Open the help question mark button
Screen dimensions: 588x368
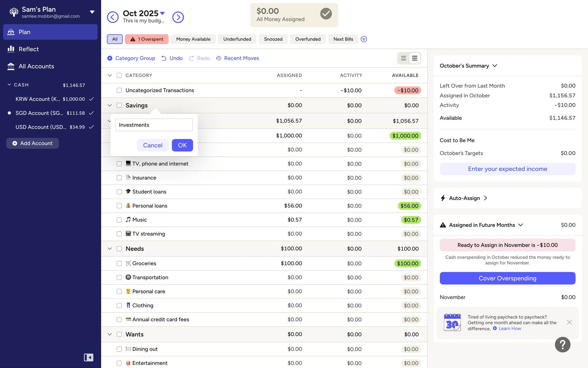[562, 345]
